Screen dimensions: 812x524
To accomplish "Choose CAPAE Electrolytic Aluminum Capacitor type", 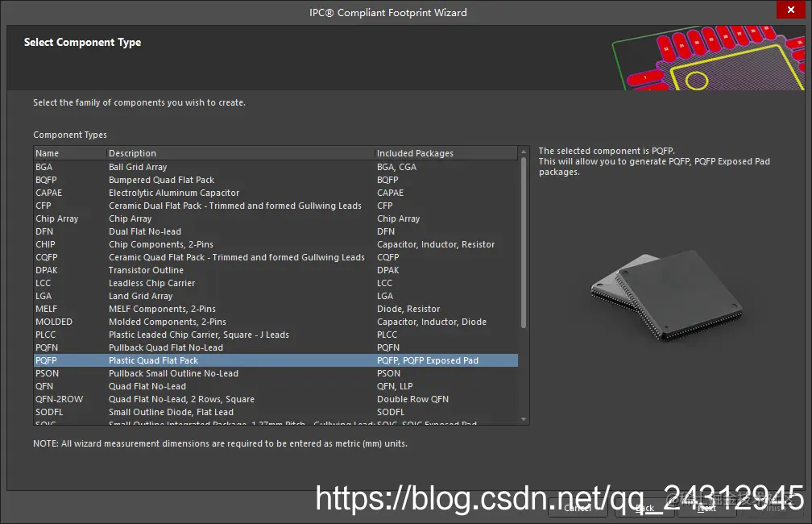I will (275, 193).
